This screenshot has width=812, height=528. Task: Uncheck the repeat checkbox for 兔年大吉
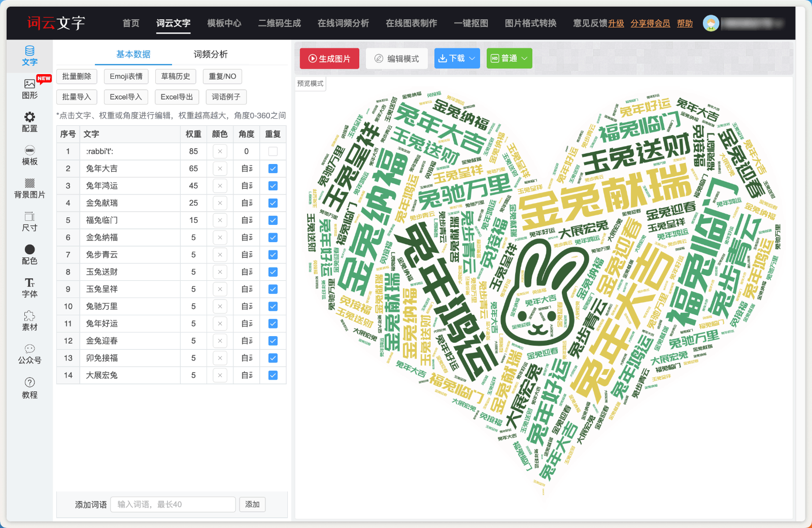pyautogui.click(x=273, y=169)
